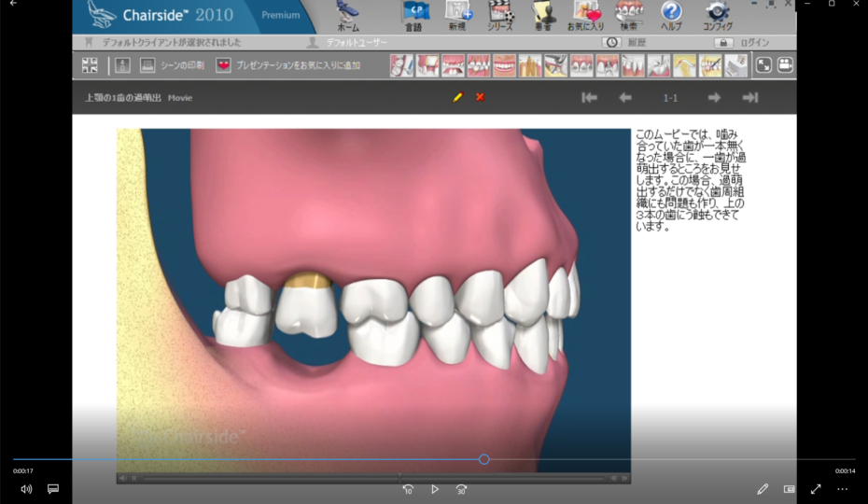Go to the next slide arrow

click(x=714, y=97)
